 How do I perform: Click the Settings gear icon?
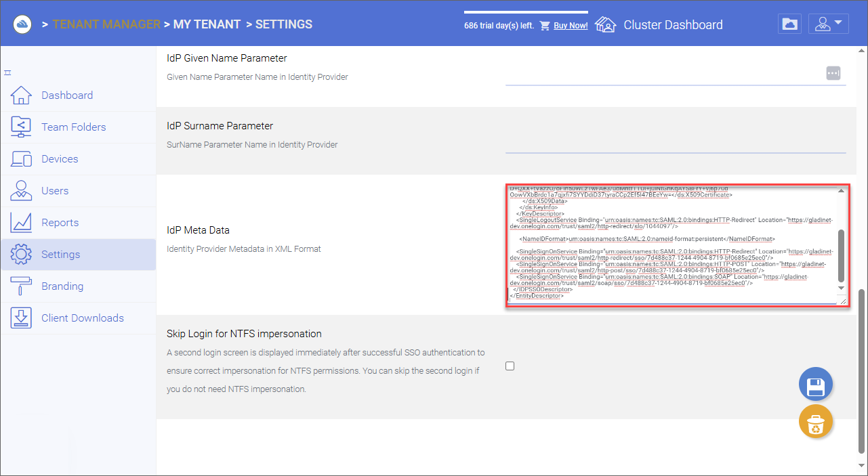22,255
